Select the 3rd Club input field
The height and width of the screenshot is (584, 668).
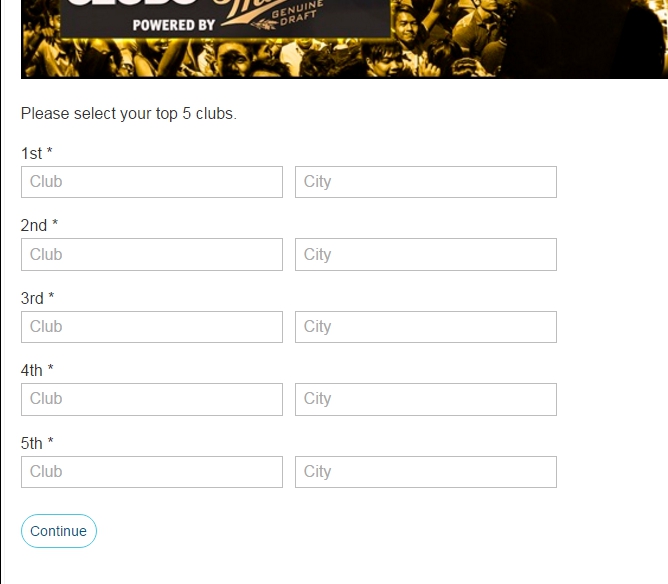click(x=152, y=327)
